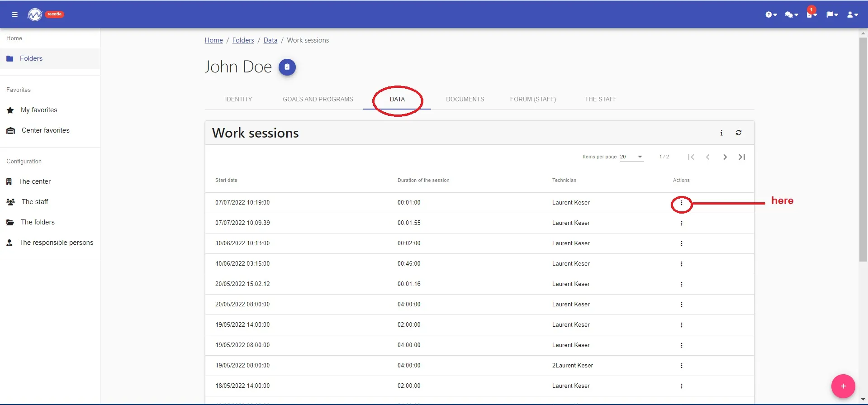Image resolution: width=868 pixels, height=405 pixels.
Task: Open The responsible persons item
Action: (50, 243)
